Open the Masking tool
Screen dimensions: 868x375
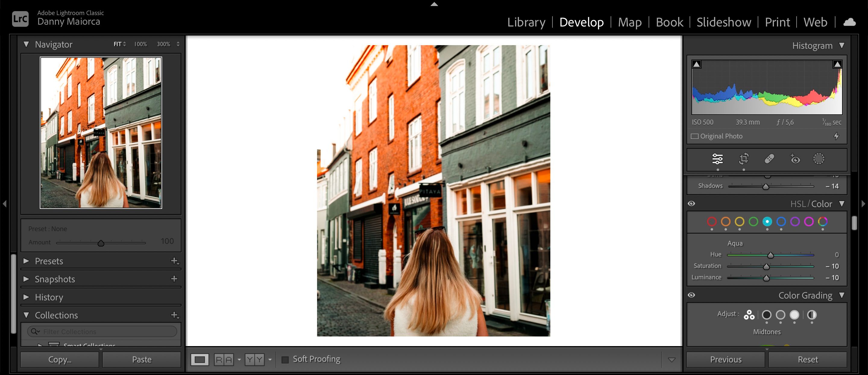819,159
